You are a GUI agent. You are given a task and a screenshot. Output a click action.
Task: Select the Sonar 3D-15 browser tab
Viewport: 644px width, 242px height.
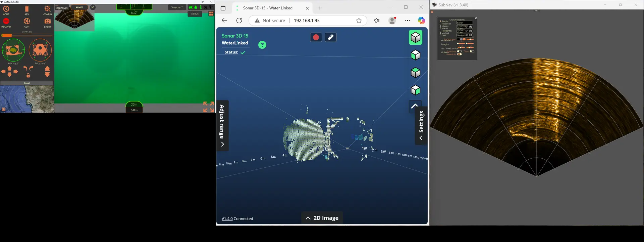click(x=268, y=8)
